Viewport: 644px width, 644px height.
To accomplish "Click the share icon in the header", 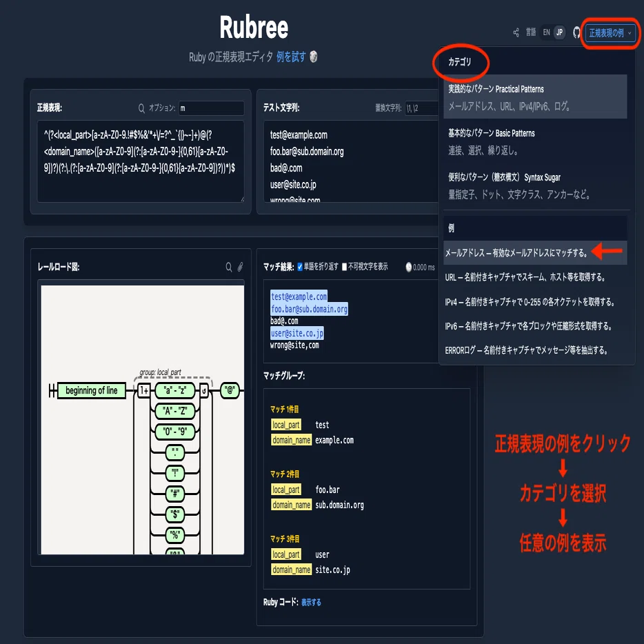I will tap(516, 32).
